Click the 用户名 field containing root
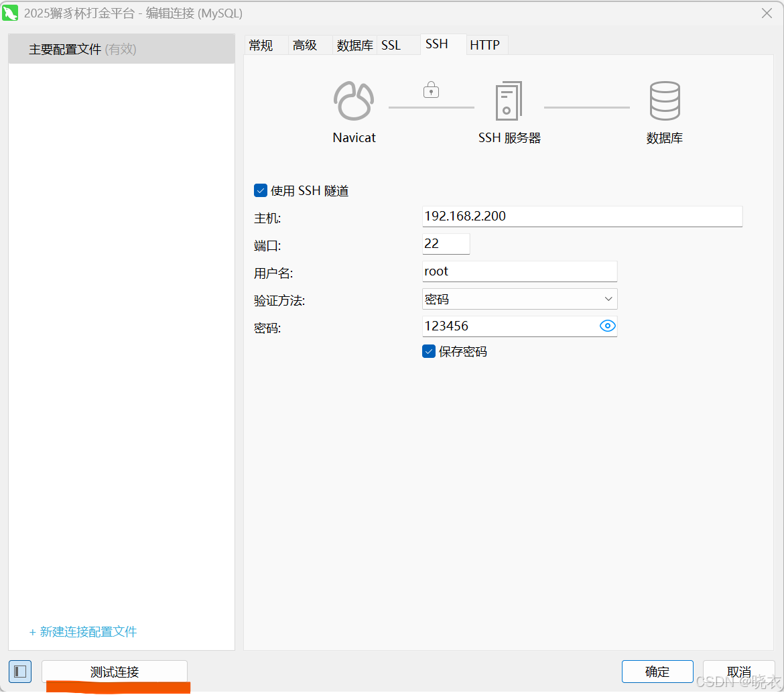The width and height of the screenshot is (784, 695). (x=519, y=271)
